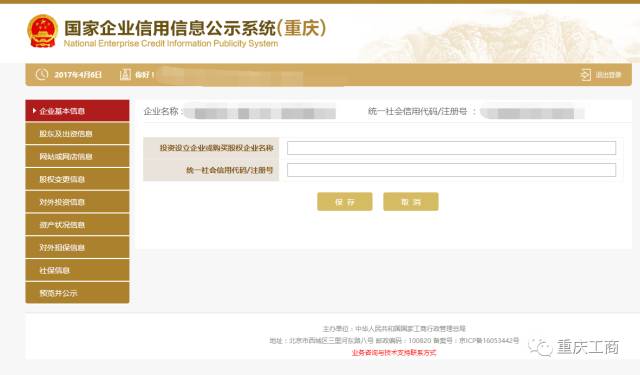640x375 pixels.
Task: Click the invested enterprise name input field
Action: 451,148
